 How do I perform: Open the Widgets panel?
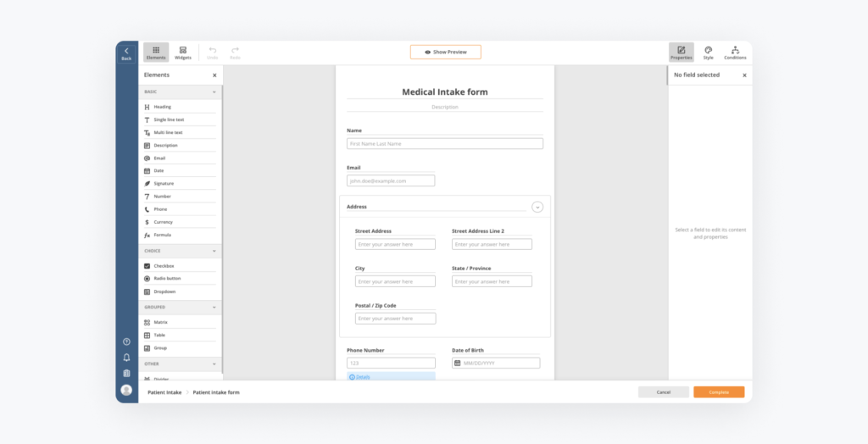point(183,53)
